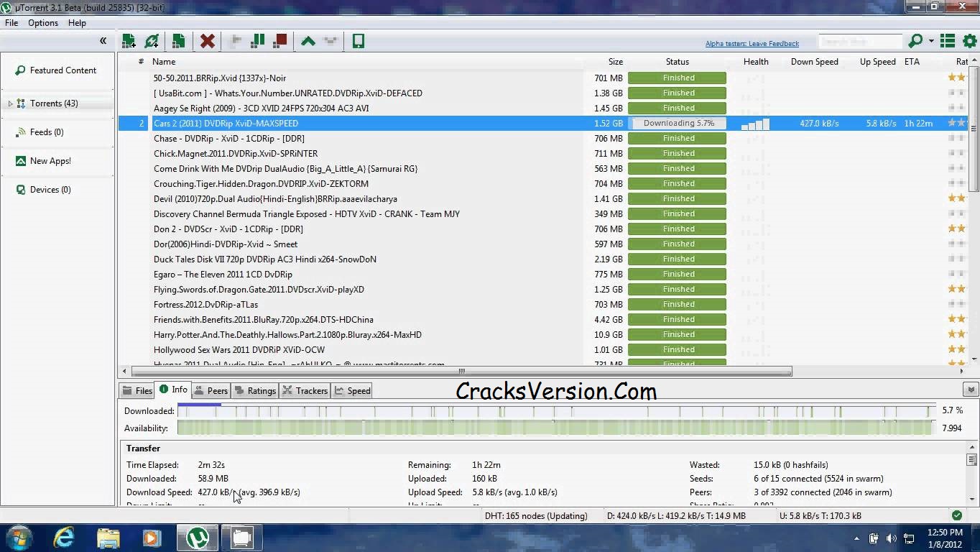Switch to the Peers tab
Viewport: 980px width, 552px height.
[x=211, y=390]
